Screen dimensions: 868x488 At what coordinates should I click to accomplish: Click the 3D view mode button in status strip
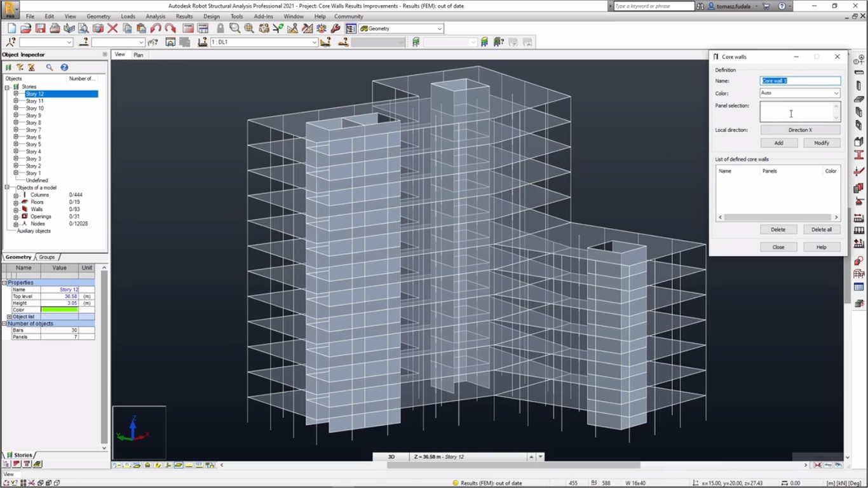391,457
